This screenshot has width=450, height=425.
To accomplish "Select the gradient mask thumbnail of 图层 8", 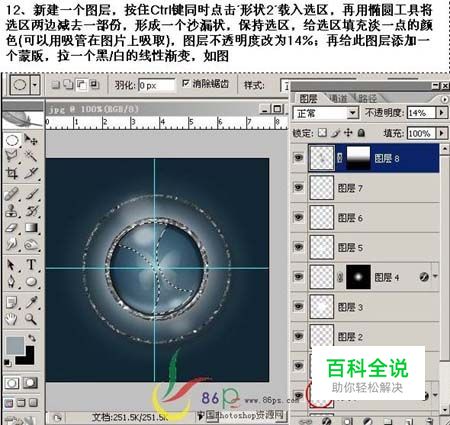I will [x=358, y=158].
